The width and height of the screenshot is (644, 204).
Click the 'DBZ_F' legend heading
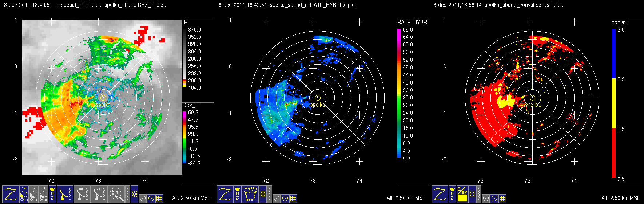tap(190, 105)
